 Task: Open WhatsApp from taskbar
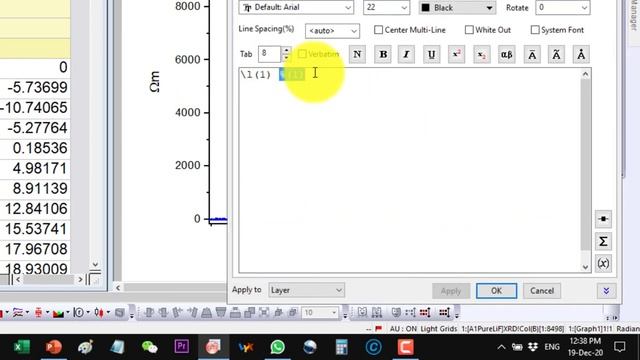tap(278, 347)
